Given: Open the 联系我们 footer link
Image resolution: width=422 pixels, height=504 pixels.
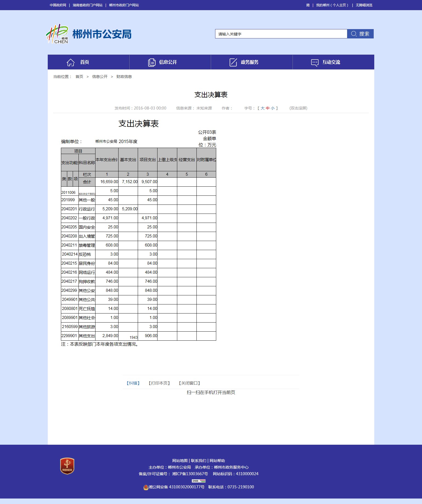Looking at the screenshot, I should click(x=199, y=461).
